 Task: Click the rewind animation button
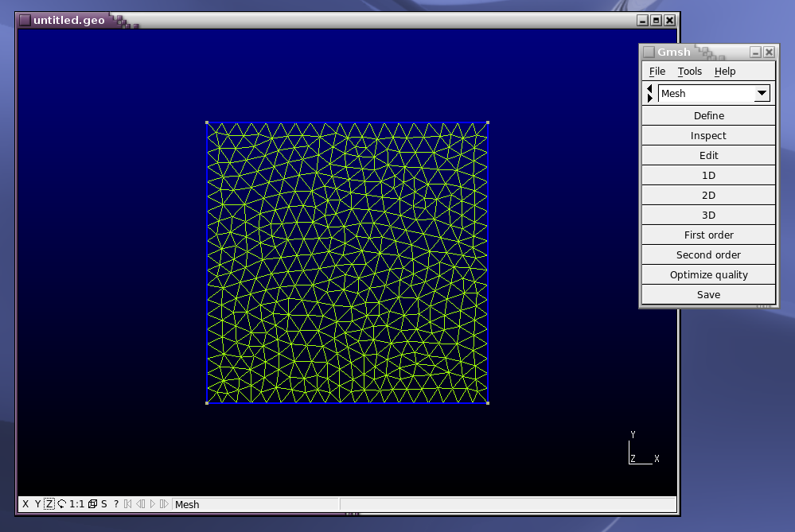128,504
